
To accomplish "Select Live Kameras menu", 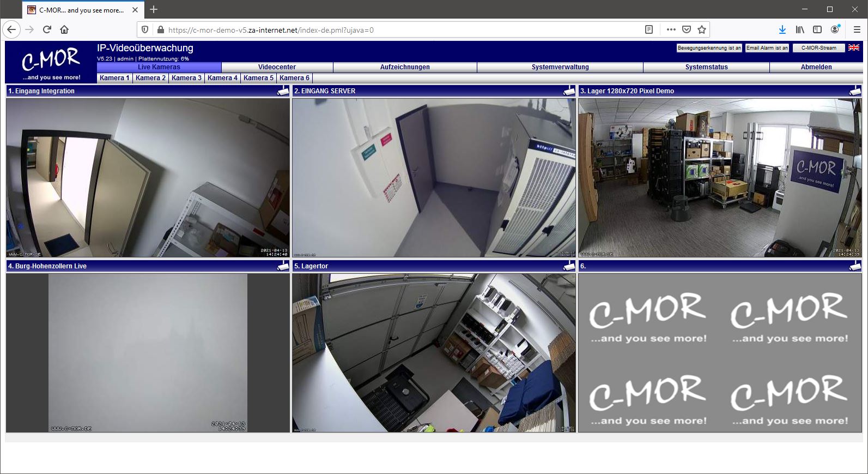I will [x=159, y=67].
